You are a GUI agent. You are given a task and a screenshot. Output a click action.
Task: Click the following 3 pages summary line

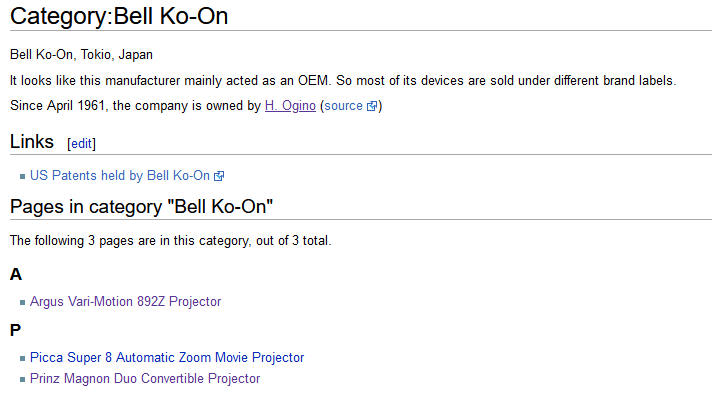coord(171,241)
